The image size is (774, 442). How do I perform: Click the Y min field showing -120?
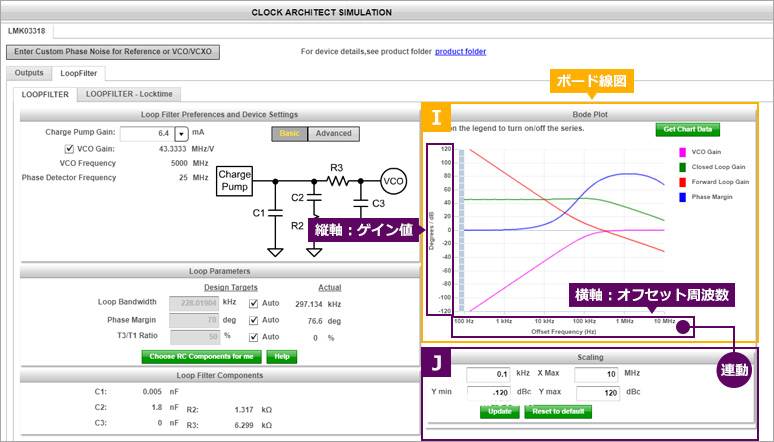click(x=488, y=393)
